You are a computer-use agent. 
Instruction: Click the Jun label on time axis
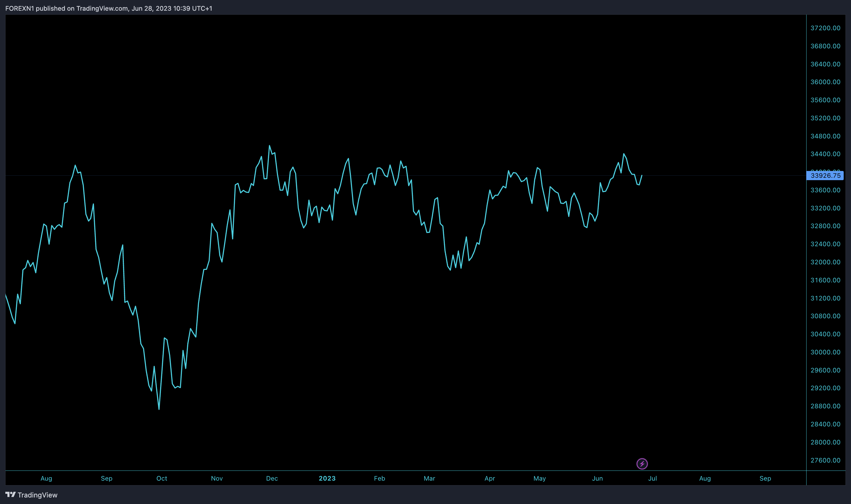point(597,479)
